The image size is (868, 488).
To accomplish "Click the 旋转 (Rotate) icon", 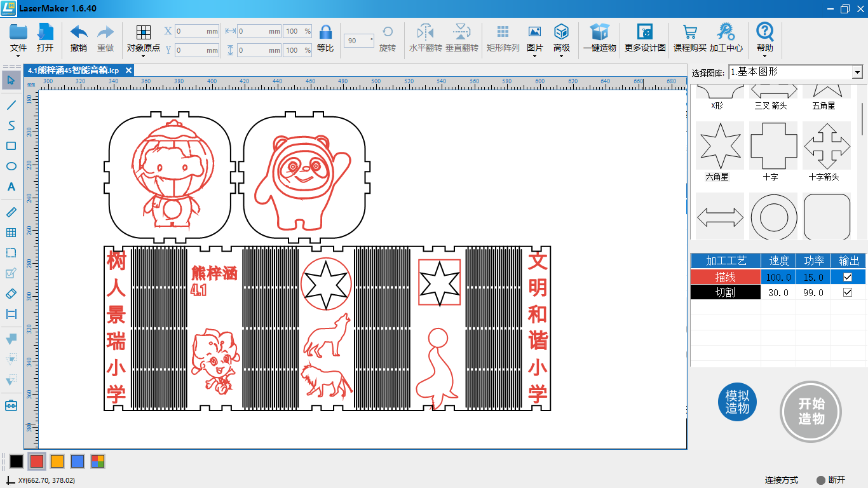I will (387, 32).
